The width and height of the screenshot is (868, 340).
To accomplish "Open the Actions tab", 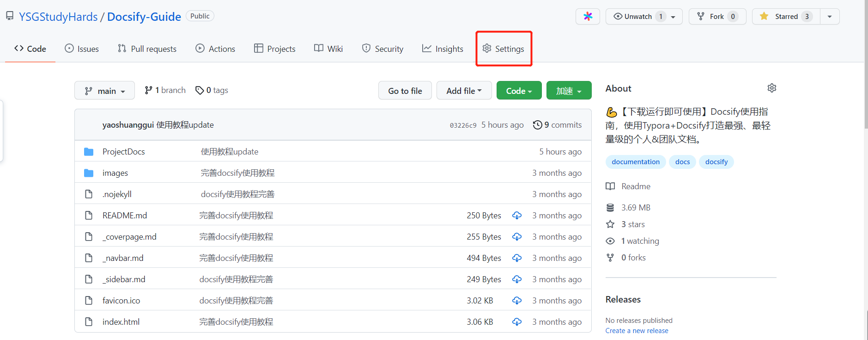I will coord(215,49).
